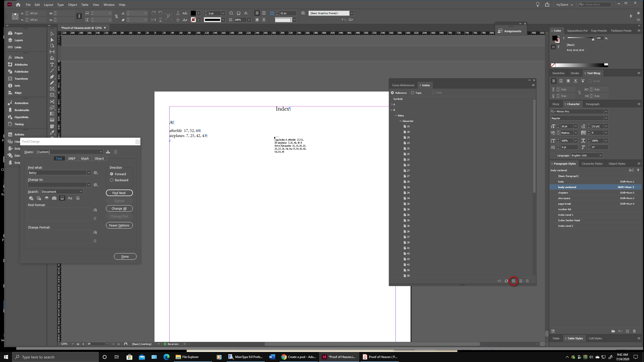Click Update Preview icon in Index panel
Screen dimensions: 644x362
click(506, 281)
